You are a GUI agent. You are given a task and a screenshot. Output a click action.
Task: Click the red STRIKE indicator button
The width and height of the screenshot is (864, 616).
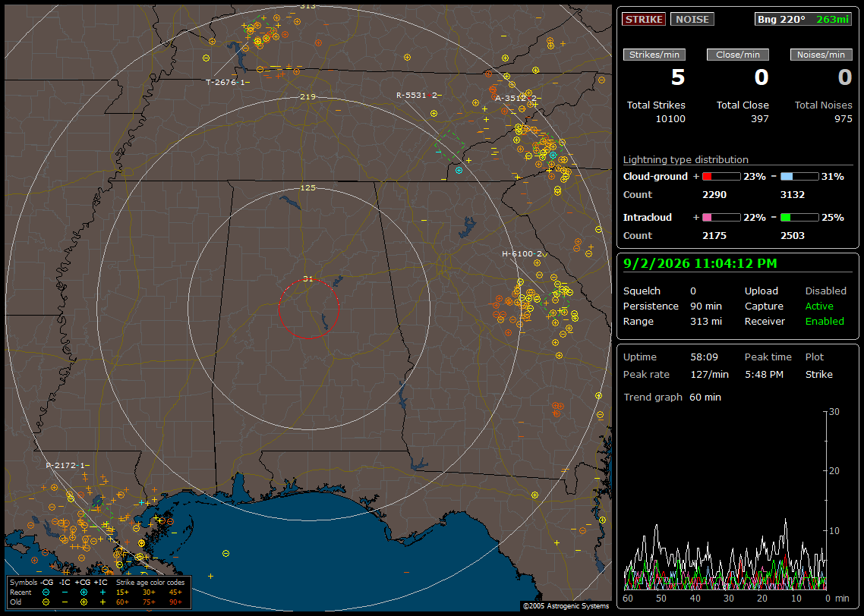(x=644, y=19)
